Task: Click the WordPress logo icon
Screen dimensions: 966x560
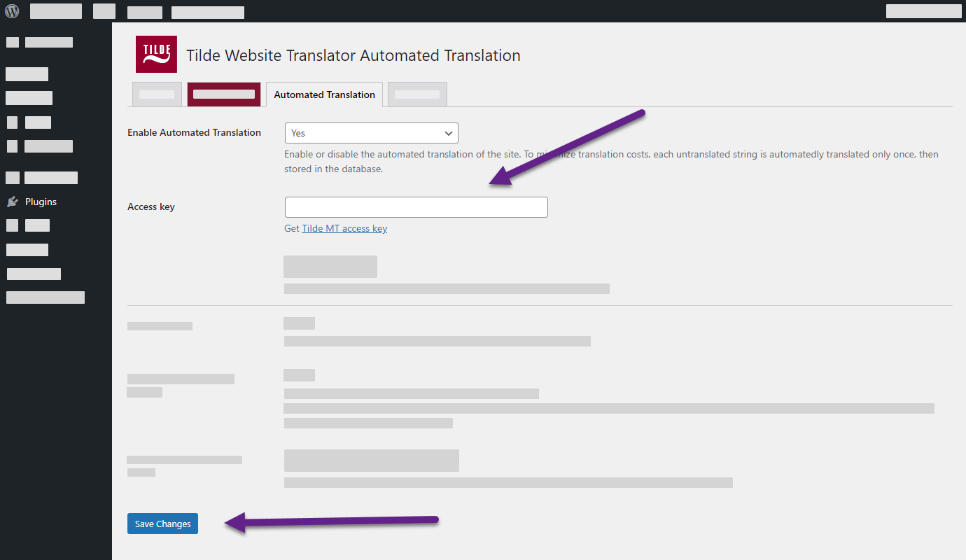Action: 12,11
